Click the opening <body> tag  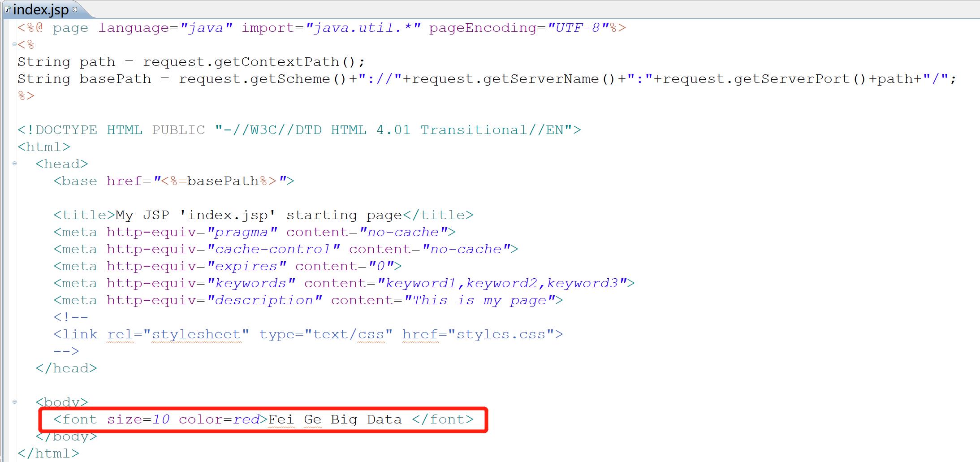pyautogui.click(x=62, y=402)
